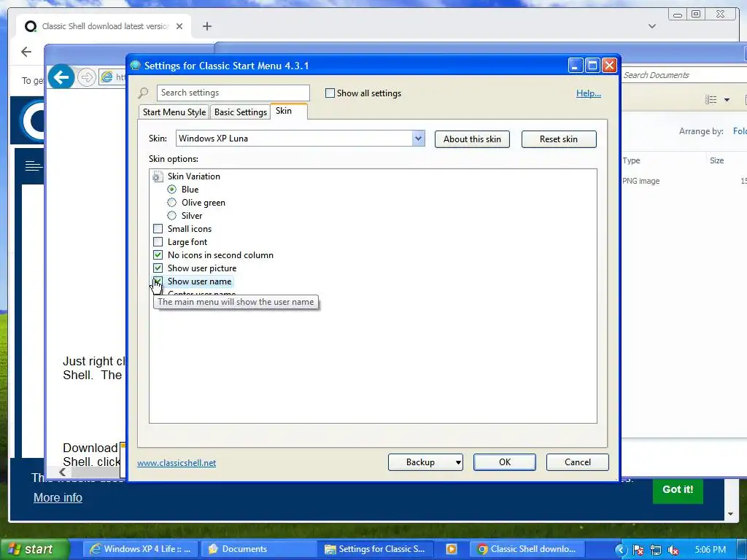Select the Olive green skin variation
This screenshot has height=560, width=747.
tap(172, 203)
